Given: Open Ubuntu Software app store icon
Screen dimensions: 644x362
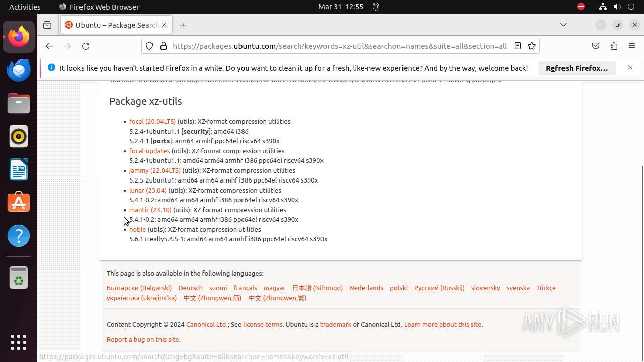Looking at the screenshot, I should [19, 203].
